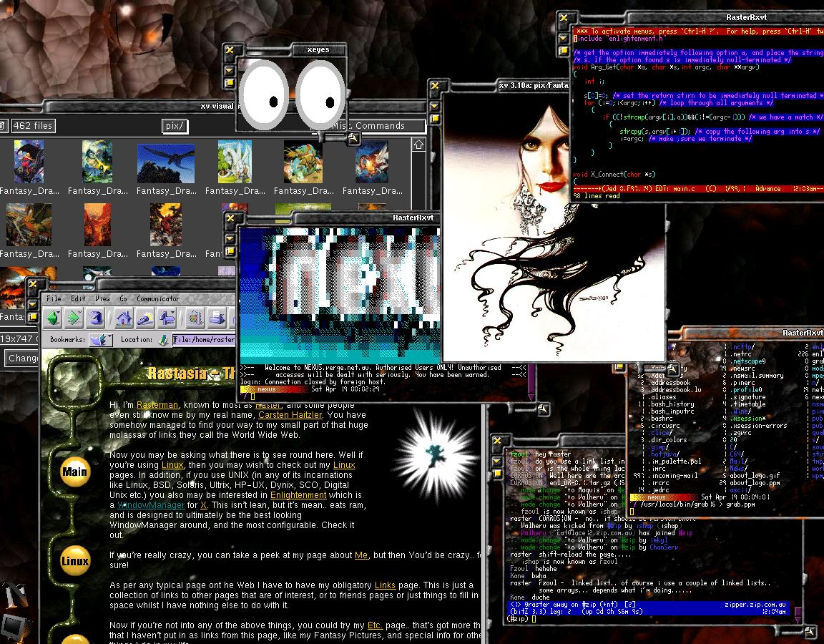This screenshot has height=644, width=824.
Task: Open the Links page hyperlink
Action: click(x=385, y=585)
